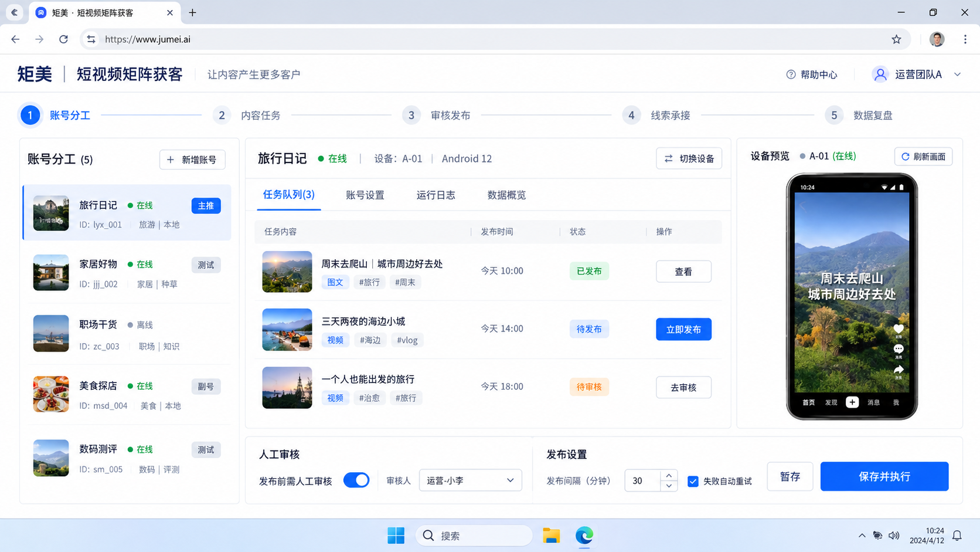Bookmark this page with star icon
This screenshot has height=552, width=980.
coord(896,39)
